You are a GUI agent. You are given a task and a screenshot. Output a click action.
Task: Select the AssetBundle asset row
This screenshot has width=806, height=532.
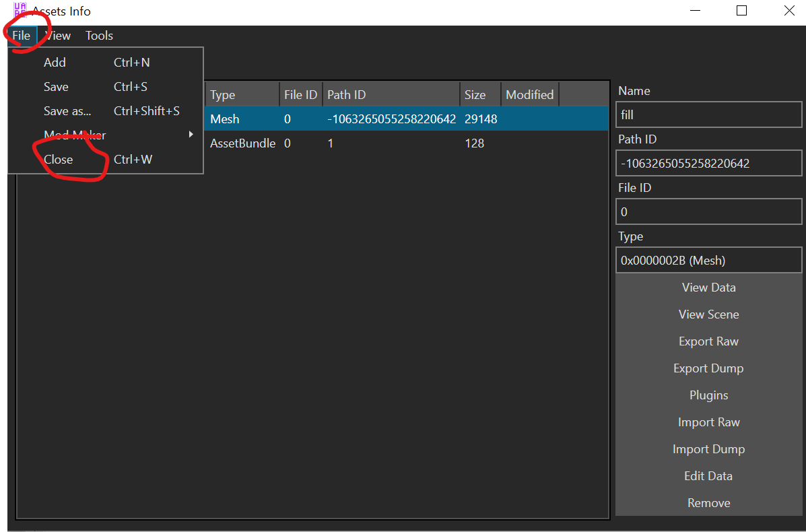406,143
